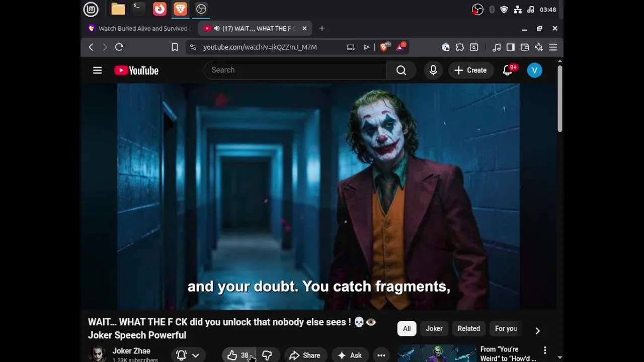Dislike this video with thumbs down
The image size is (644, 362).
(267, 355)
